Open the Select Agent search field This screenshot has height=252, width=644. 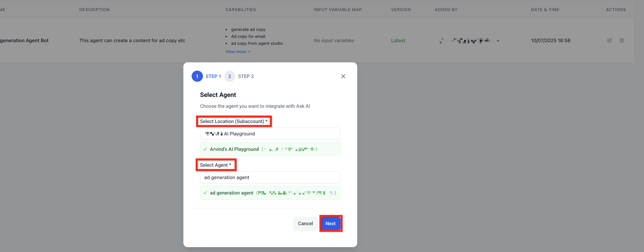pyautogui.click(x=270, y=177)
